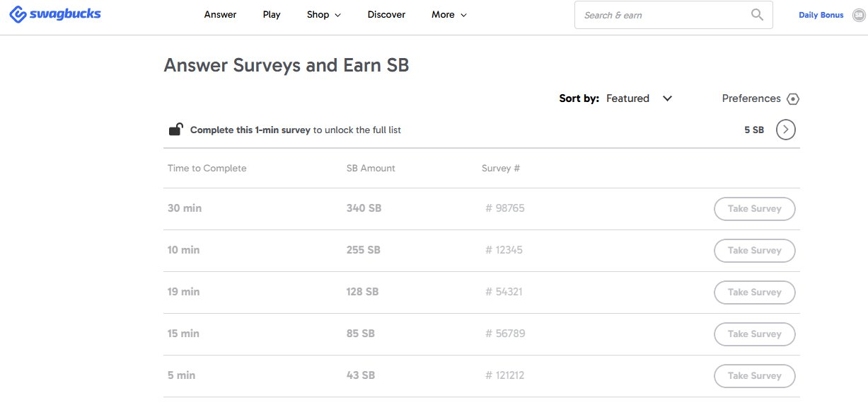Open the Preferences gear icon

[x=793, y=99]
